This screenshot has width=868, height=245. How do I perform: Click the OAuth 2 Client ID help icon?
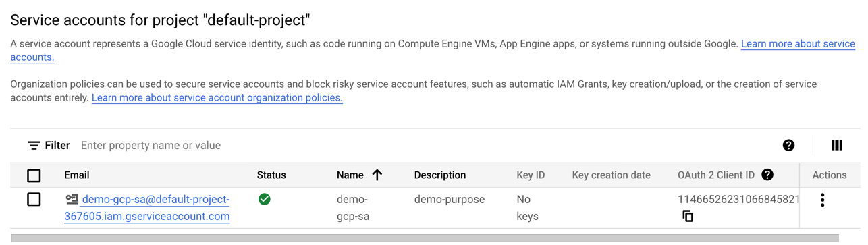tap(767, 175)
